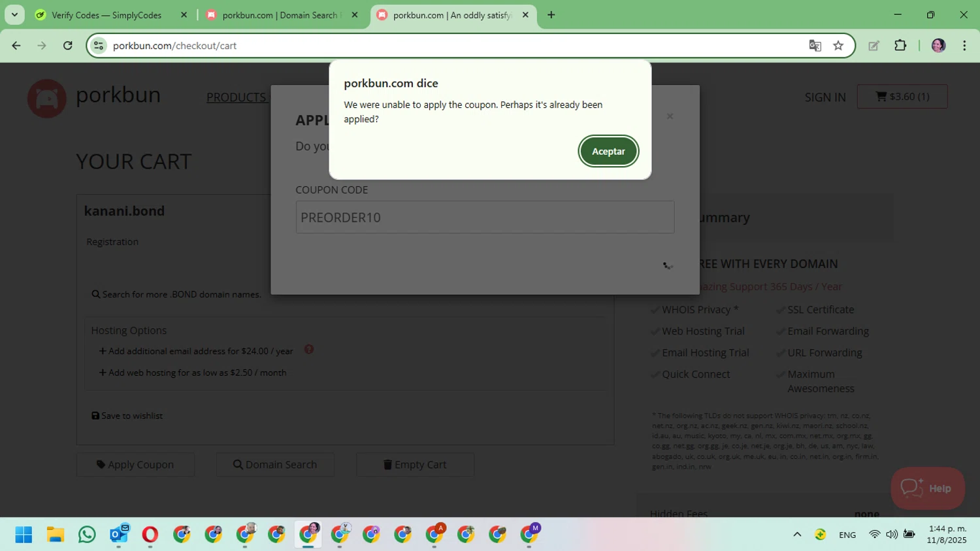Click the edit pencil icon in the toolbar
Image resolution: width=980 pixels, height=551 pixels.
pyautogui.click(x=874, y=46)
